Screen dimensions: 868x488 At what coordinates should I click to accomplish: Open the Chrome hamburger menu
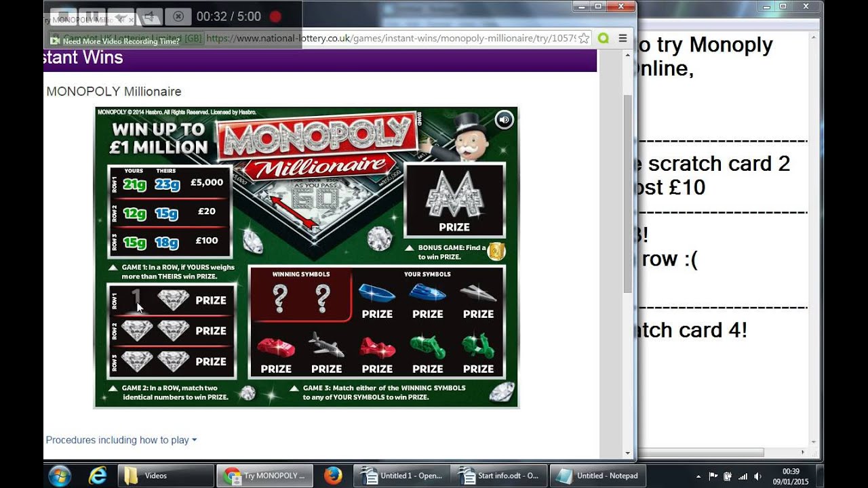coord(623,39)
